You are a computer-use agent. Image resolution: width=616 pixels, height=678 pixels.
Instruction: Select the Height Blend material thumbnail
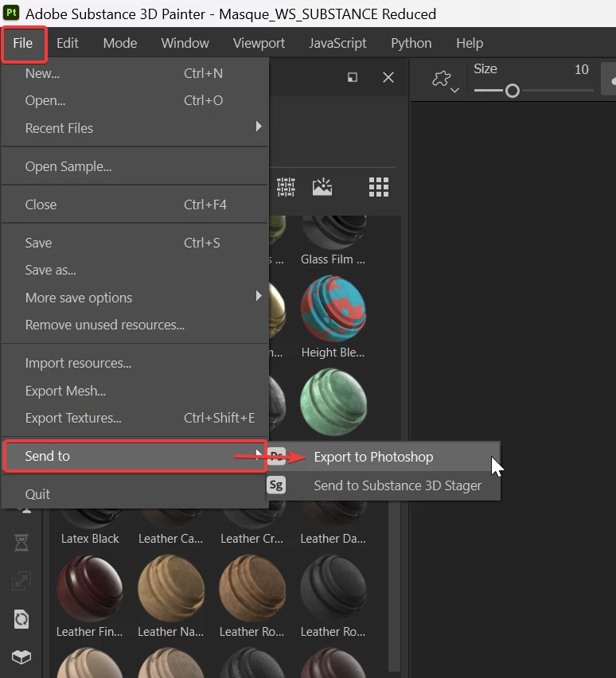333,309
